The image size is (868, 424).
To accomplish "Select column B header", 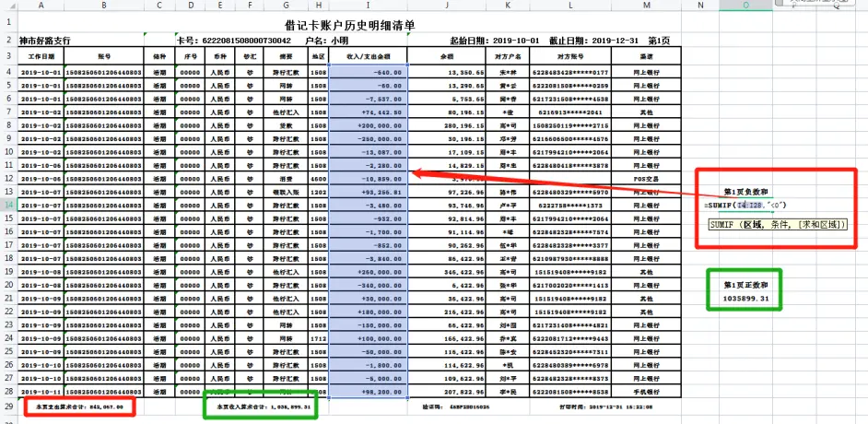I will (x=103, y=5).
